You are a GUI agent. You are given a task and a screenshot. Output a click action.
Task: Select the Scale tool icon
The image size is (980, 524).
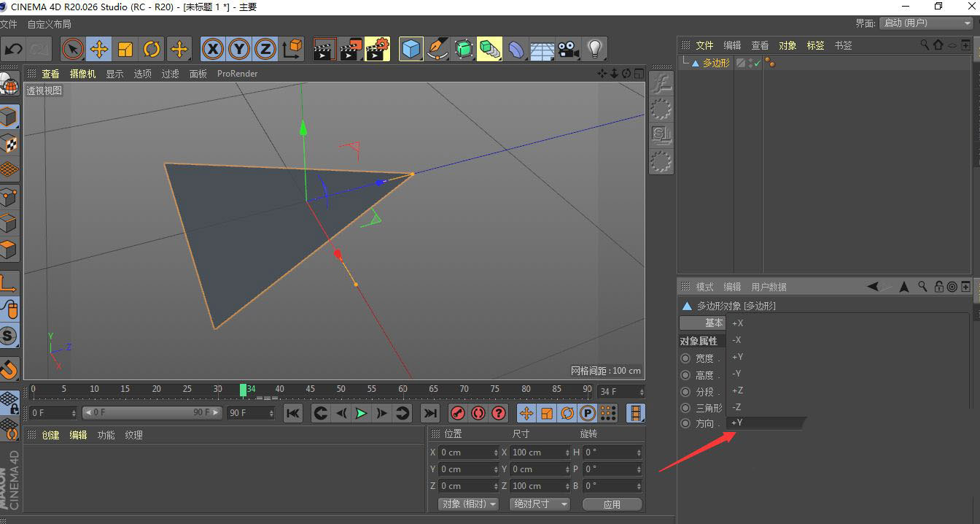point(125,49)
